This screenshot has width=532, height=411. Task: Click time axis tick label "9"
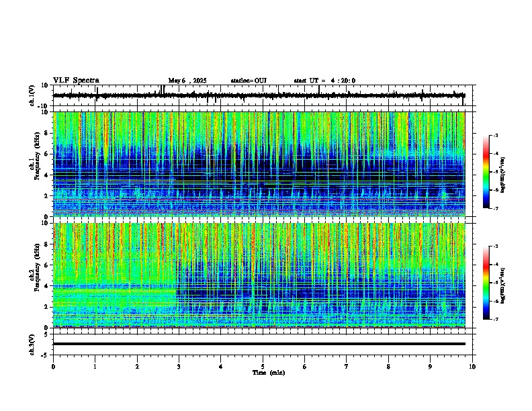pyautogui.click(x=430, y=367)
